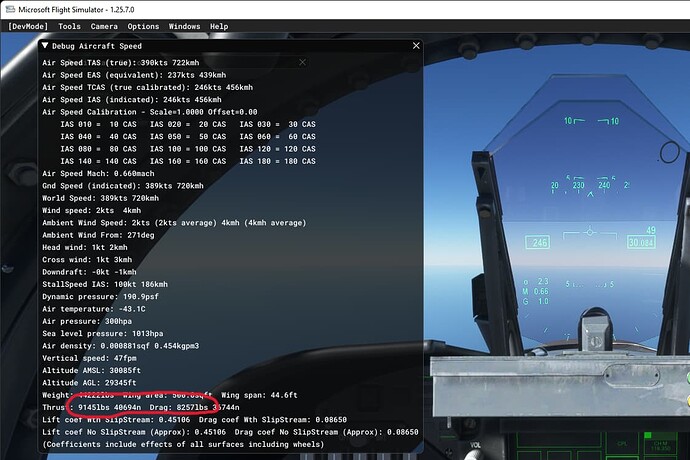The height and width of the screenshot is (460, 690).
Task: Open the Camera menu
Action: (104, 26)
